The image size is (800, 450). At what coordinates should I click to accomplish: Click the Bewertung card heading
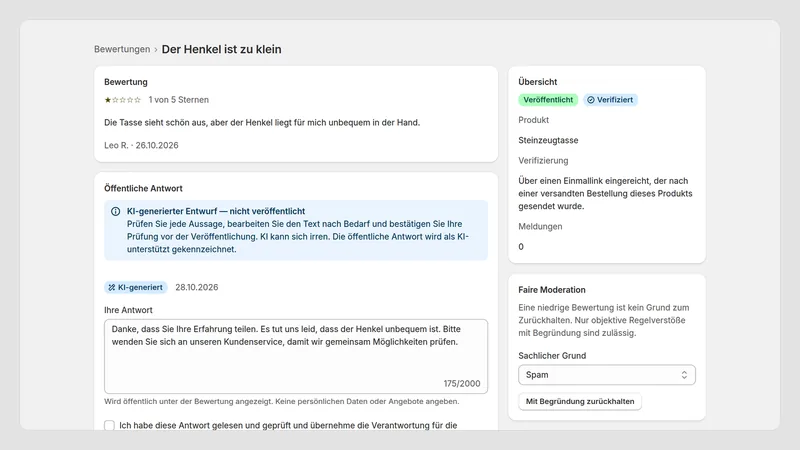click(x=126, y=82)
